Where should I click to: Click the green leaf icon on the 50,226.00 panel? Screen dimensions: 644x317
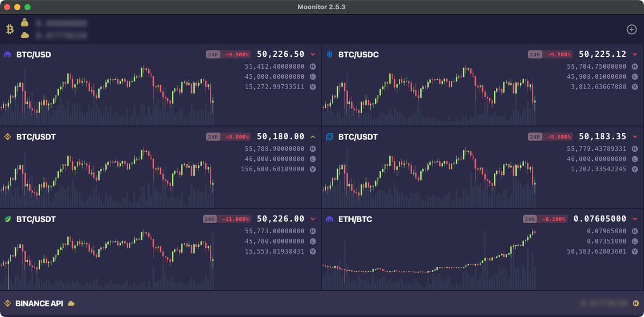pos(8,219)
